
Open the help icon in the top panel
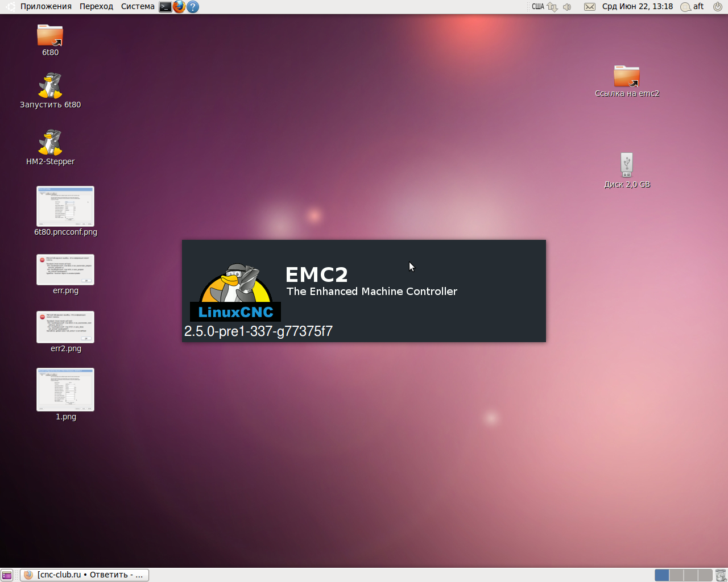point(193,7)
